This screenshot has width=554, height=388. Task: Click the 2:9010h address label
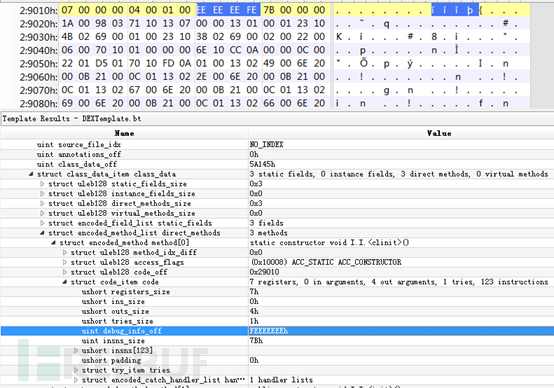click(38, 11)
